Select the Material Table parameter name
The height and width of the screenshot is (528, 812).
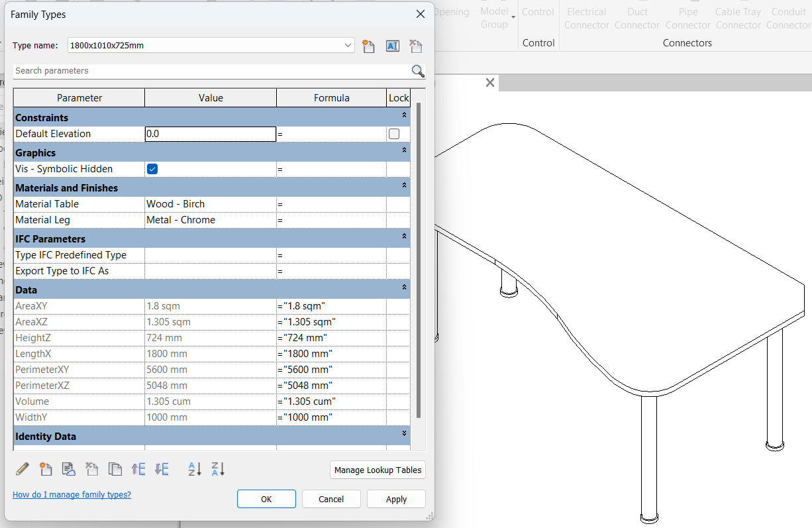[x=47, y=204]
